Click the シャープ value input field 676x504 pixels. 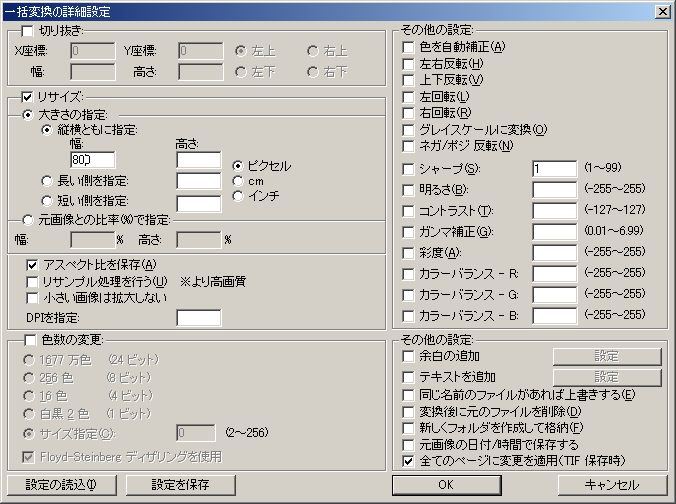[554, 169]
